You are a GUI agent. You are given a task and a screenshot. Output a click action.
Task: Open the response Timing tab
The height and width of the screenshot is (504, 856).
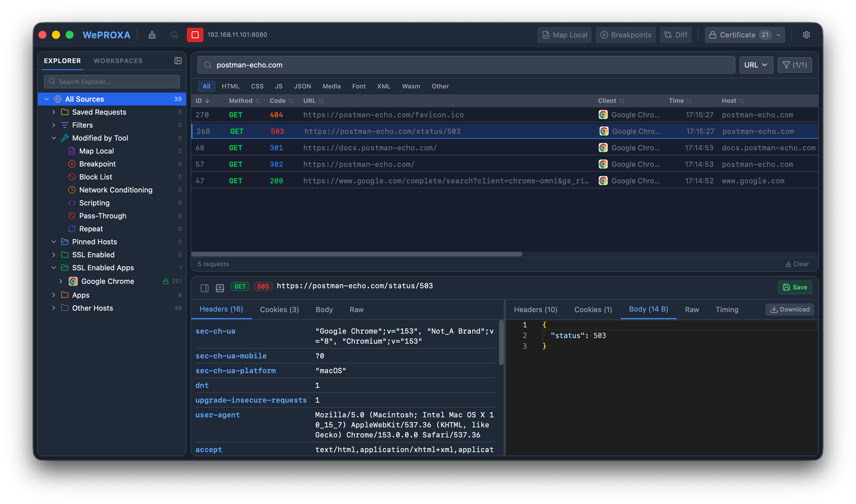pyautogui.click(x=727, y=309)
